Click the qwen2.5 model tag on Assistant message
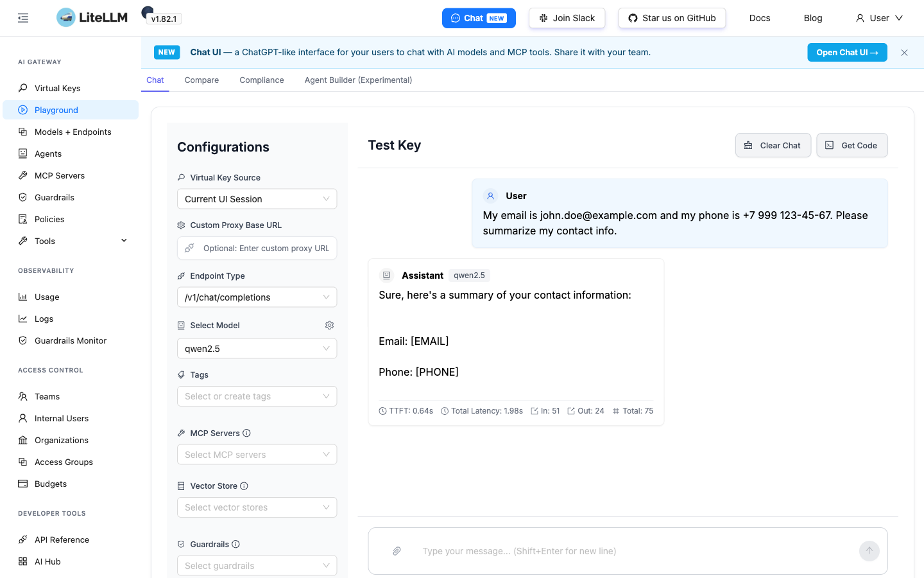Image resolution: width=924 pixels, height=578 pixels. pos(469,276)
